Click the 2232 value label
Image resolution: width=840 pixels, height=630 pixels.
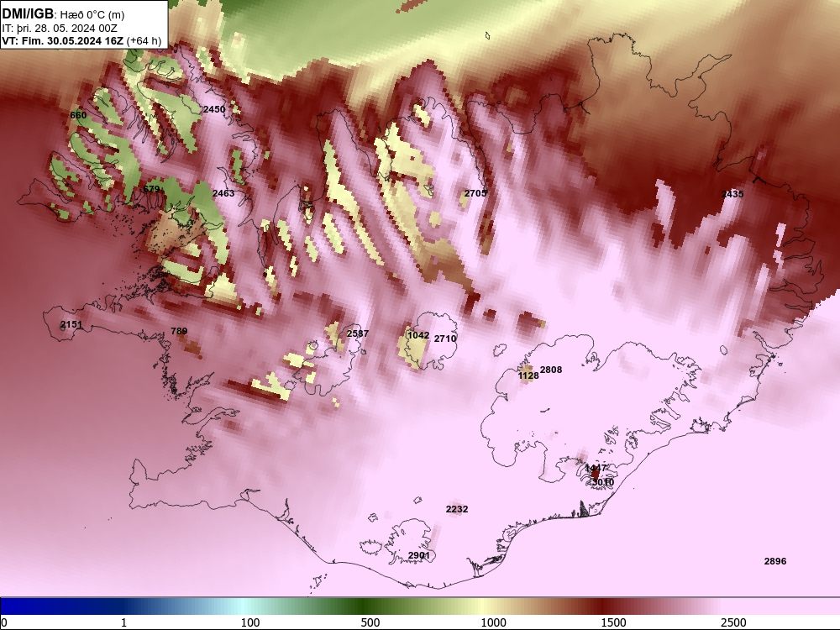click(x=457, y=509)
